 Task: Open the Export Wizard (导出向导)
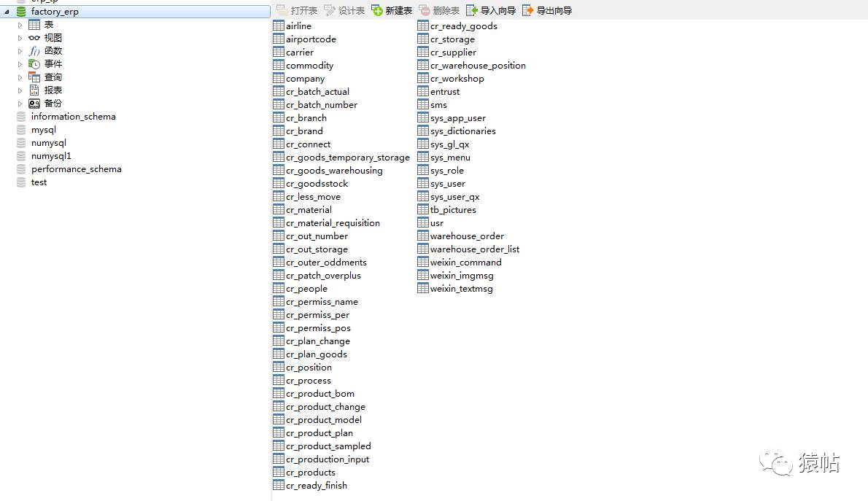547,10
